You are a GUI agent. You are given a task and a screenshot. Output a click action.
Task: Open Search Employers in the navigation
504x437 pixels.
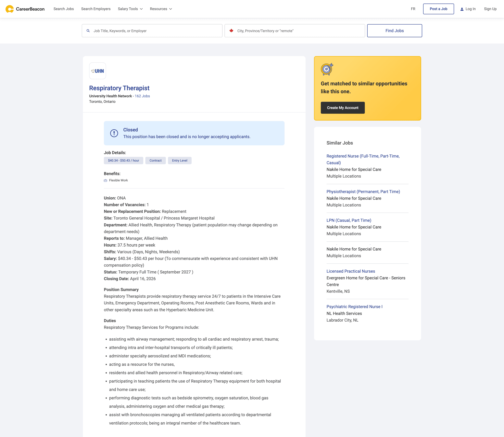coord(96,9)
